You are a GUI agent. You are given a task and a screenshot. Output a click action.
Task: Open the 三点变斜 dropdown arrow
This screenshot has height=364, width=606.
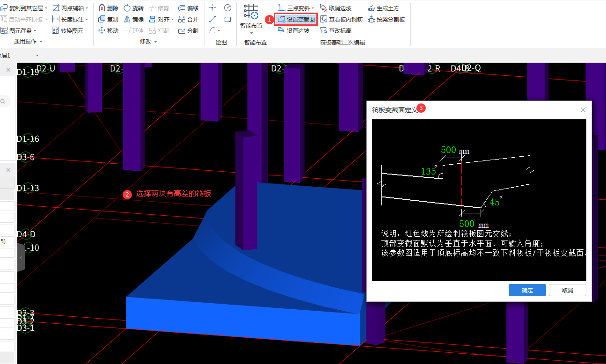pos(313,8)
